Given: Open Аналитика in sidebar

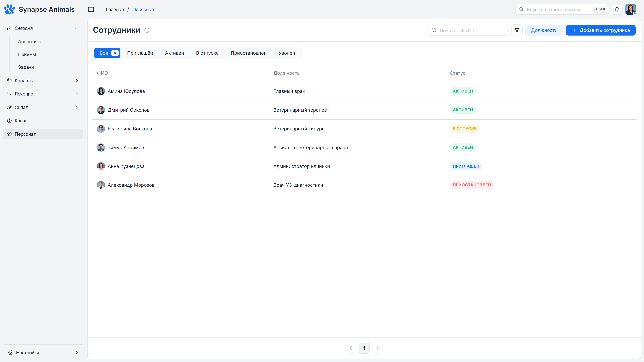Looking at the screenshot, I should [30, 42].
